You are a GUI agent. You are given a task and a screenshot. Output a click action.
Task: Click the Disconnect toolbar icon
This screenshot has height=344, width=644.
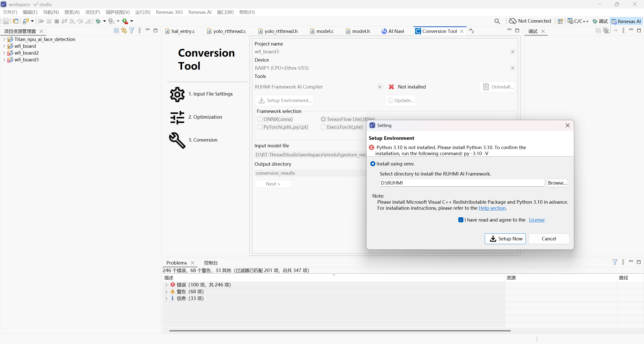tap(64, 21)
